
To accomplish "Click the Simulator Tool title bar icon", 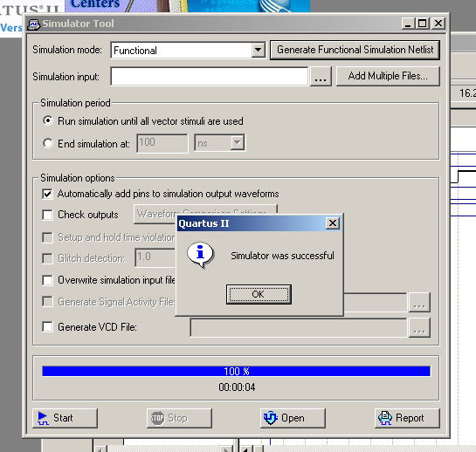I will pos(33,24).
